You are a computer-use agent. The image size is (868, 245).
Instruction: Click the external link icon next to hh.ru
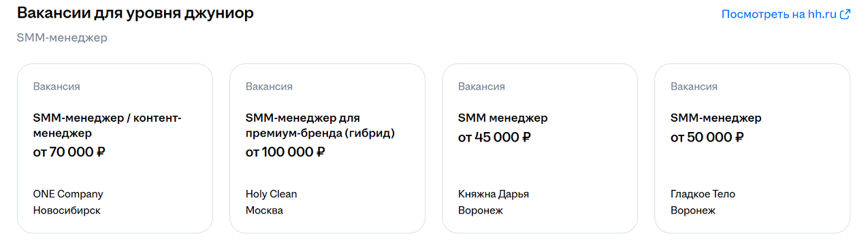tap(845, 14)
